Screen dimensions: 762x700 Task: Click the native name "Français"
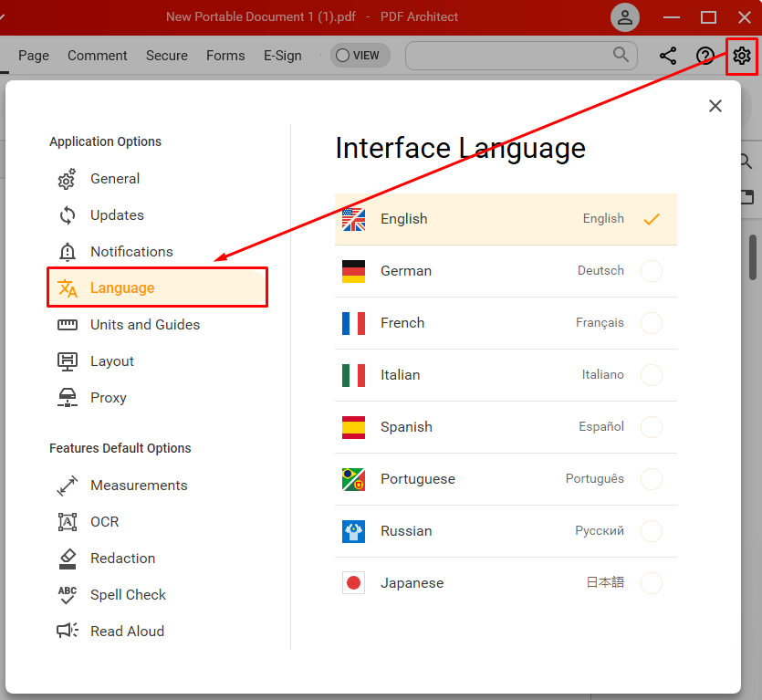(x=600, y=323)
